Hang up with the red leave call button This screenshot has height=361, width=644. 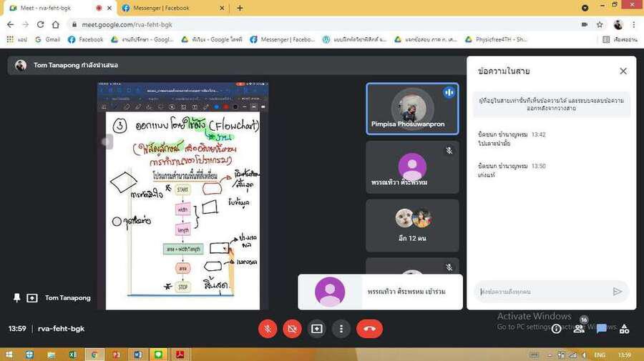369,329
